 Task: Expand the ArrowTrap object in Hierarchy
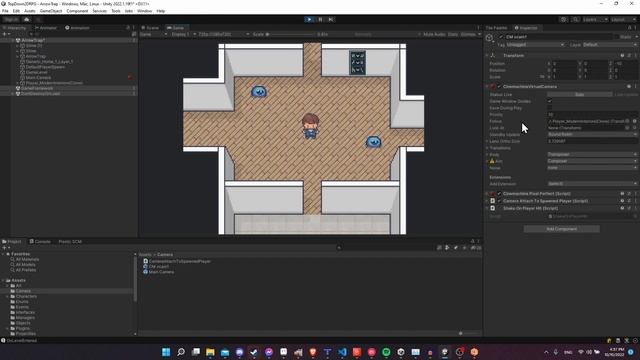pos(17,56)
